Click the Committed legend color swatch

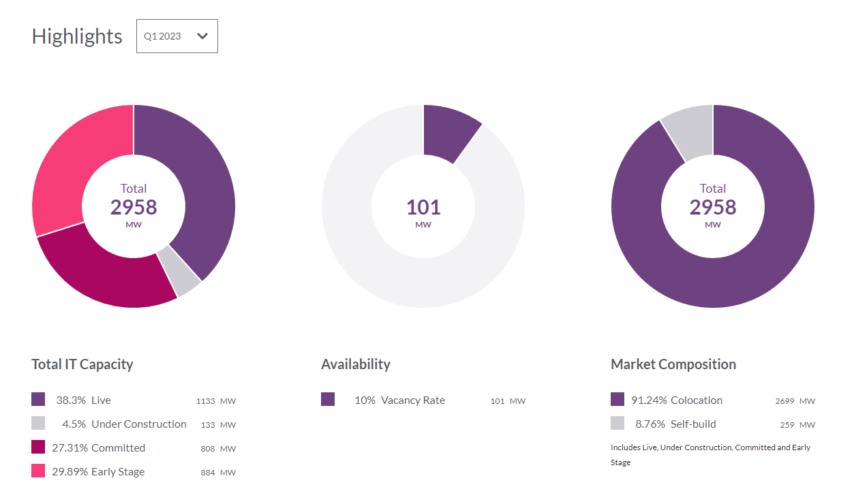(38, 447)
